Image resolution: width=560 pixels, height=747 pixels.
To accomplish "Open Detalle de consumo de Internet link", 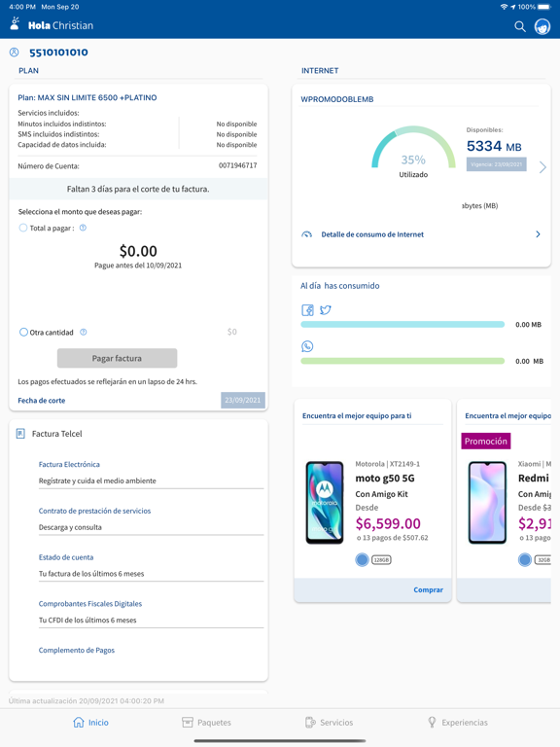I will (372, 234).
